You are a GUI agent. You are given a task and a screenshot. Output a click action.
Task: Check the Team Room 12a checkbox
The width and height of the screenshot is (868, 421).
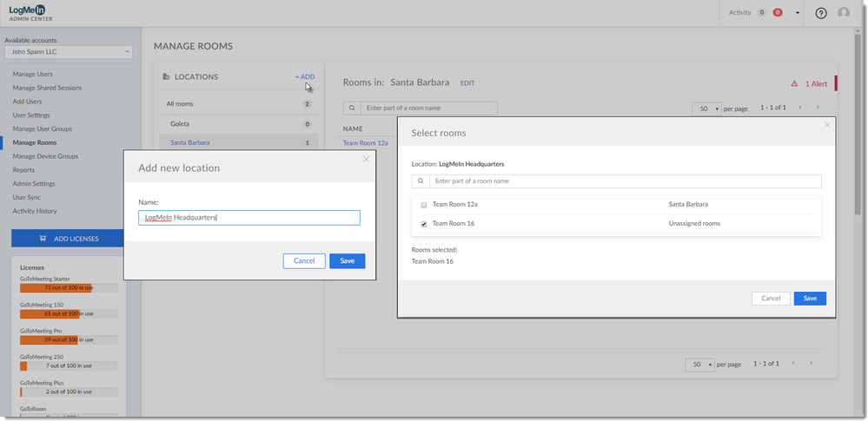click(x=424, y=205)
